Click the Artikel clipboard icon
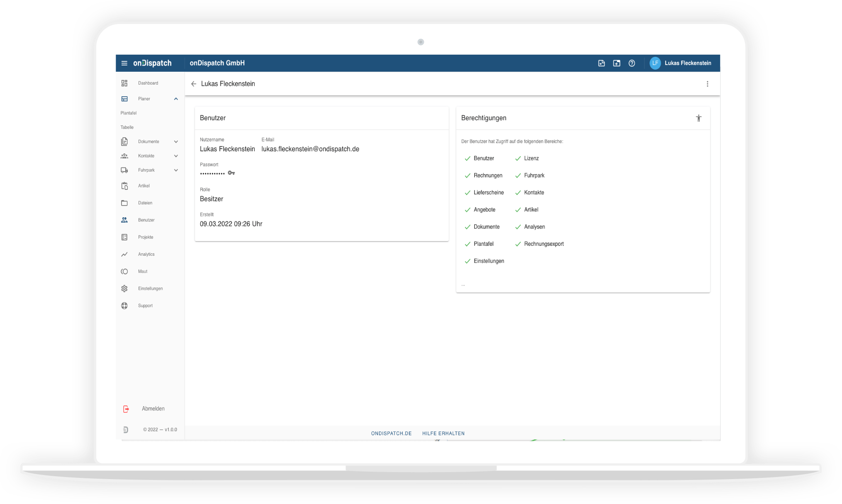842x504 pixels. tap(124, 186)
